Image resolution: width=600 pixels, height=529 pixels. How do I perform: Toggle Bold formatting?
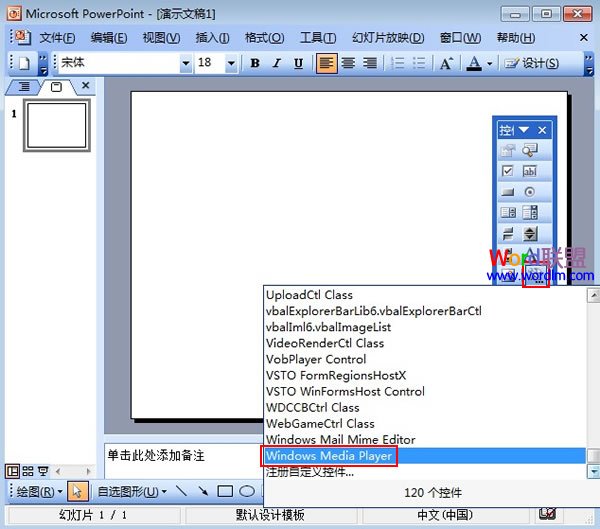click(x=255, y=63)
